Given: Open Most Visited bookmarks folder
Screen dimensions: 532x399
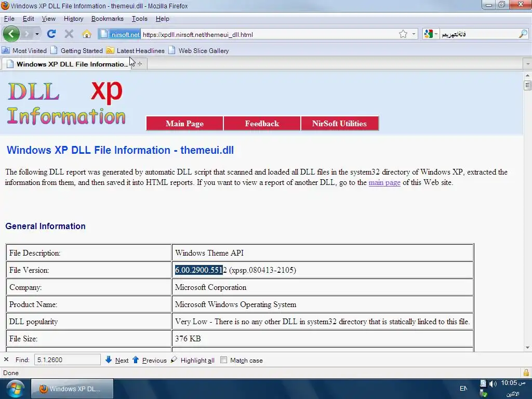Looking at the screenshot, I should point(24,50).
